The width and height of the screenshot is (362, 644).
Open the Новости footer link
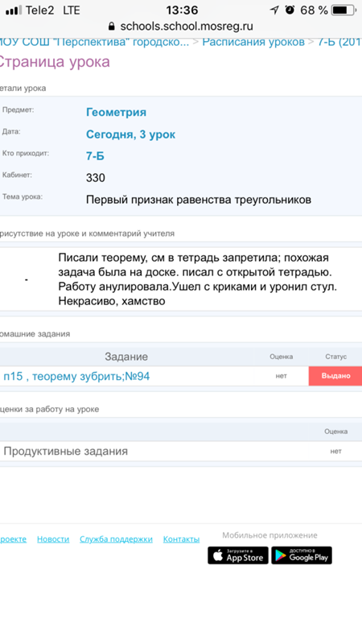point(53,539)
